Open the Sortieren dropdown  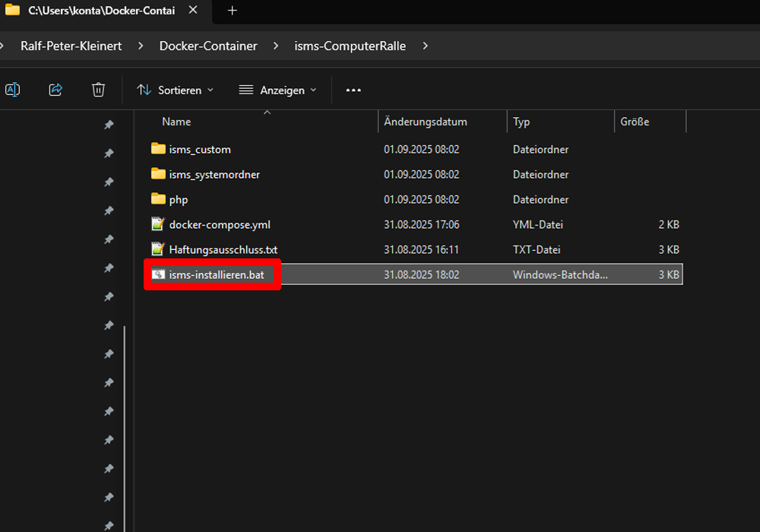coord(176,90)
